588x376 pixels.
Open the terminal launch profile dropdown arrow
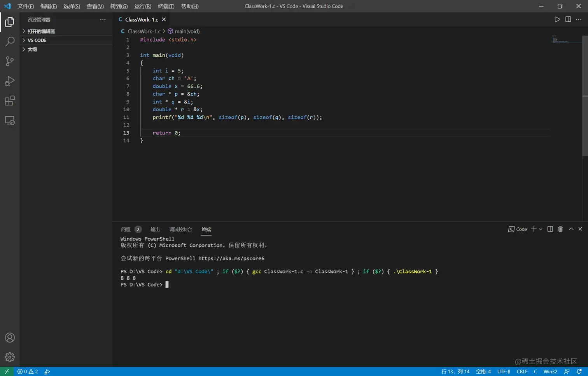(x=541, y=229)
